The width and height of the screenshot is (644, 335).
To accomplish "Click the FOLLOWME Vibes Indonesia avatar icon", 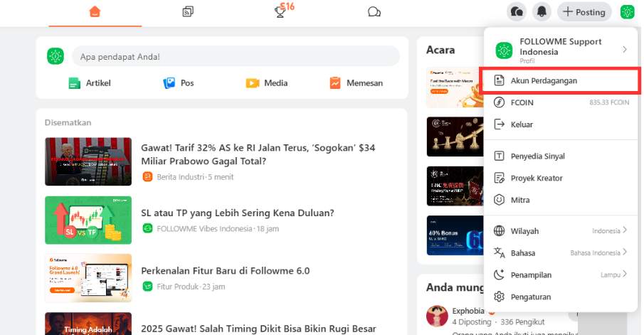I will coord(147,228).
